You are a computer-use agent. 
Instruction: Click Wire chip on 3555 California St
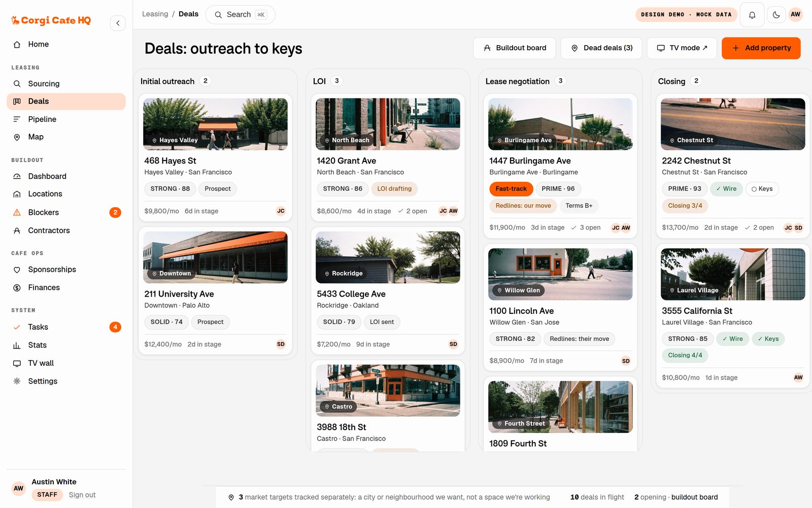coord(732,339)
